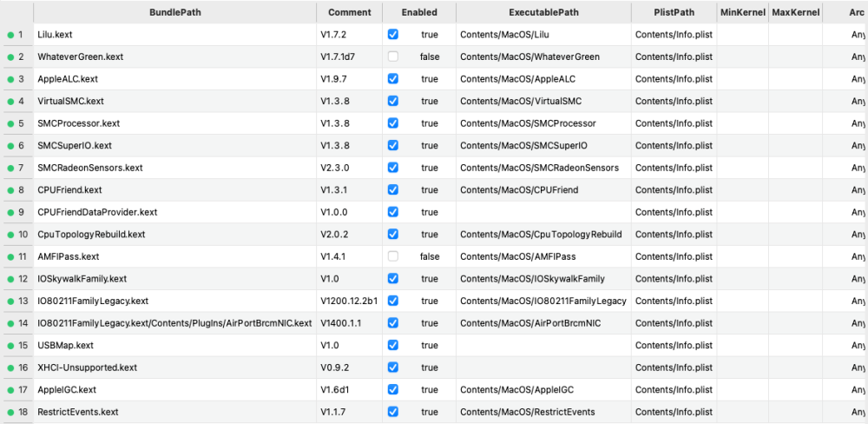
Task: Click empty ExecutablePath cell for USBMap.kext
Action: point(543,345)
